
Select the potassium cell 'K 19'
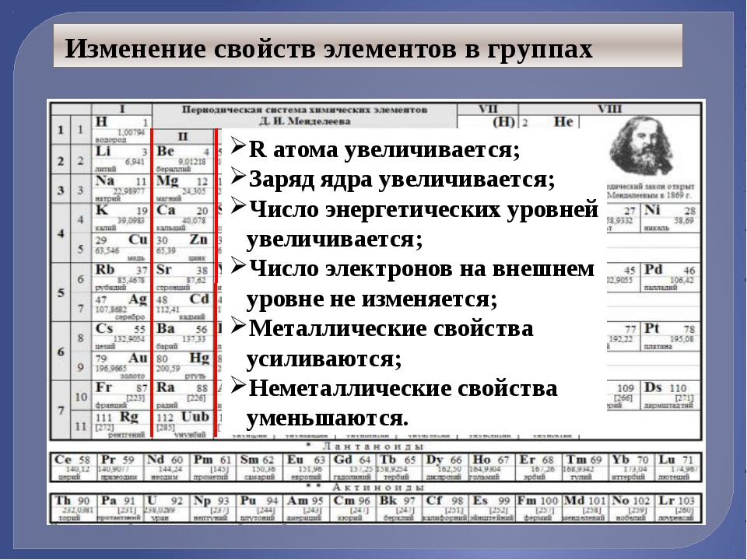(122, 218)
